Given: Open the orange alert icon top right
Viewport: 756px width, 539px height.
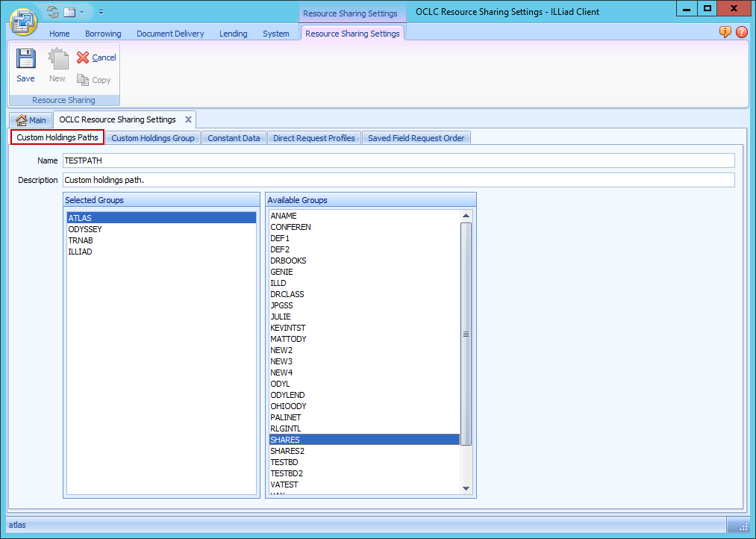Looking at the screenshot, I should (x=724, y=32).
